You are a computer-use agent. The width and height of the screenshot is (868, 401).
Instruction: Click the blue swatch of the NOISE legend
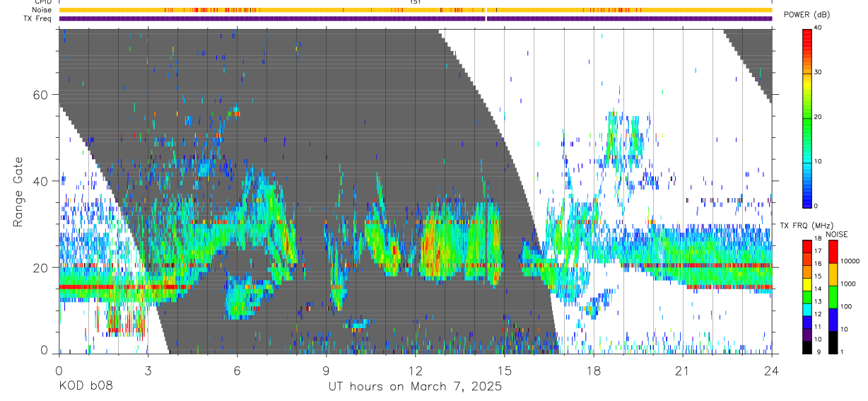(833, 320)
